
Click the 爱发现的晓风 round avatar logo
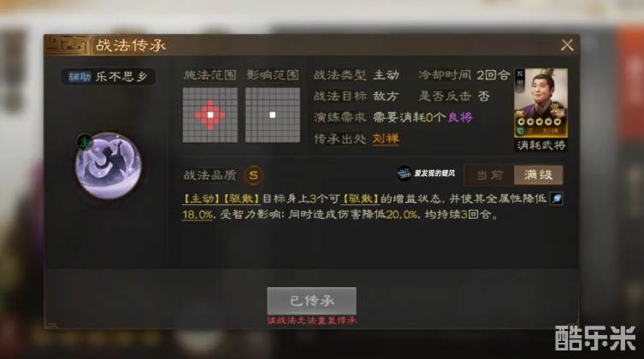point(405,174)
